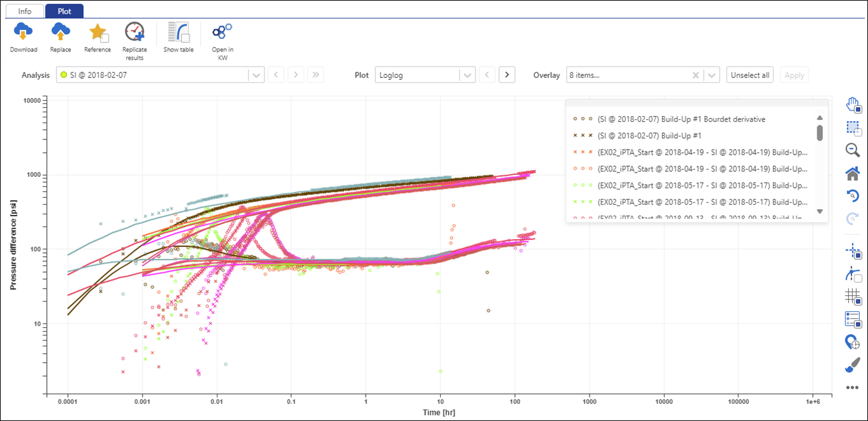This screenshot has width=868, height=421.
Task: Click the legend scroll up arrow
Action: click(x=819, y=118)
